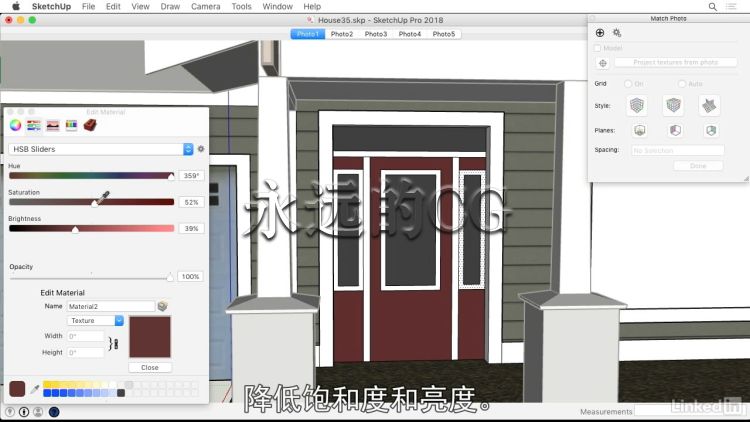The height and width of the screenshot is (422, 750).
Task: Click the Spacing field in Match Photo
Action: 677,150
